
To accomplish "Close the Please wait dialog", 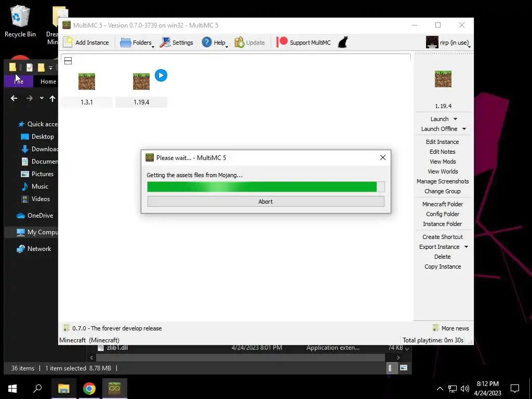I will tap(383, 157).
